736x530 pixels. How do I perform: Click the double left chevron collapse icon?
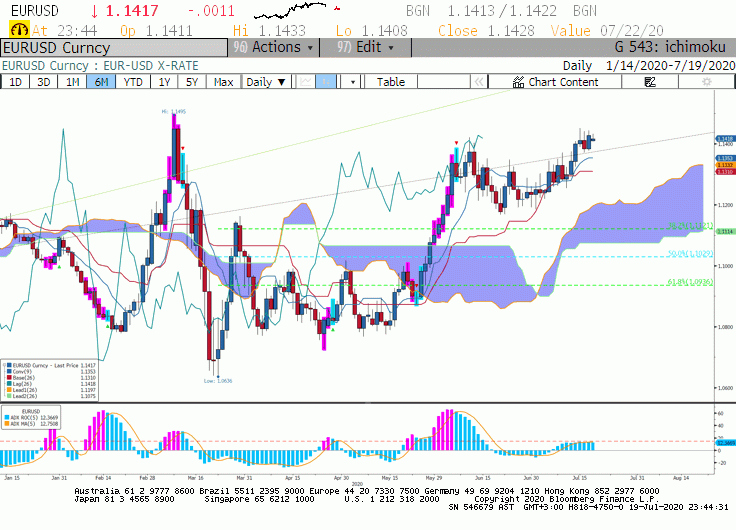pos(479,82)
